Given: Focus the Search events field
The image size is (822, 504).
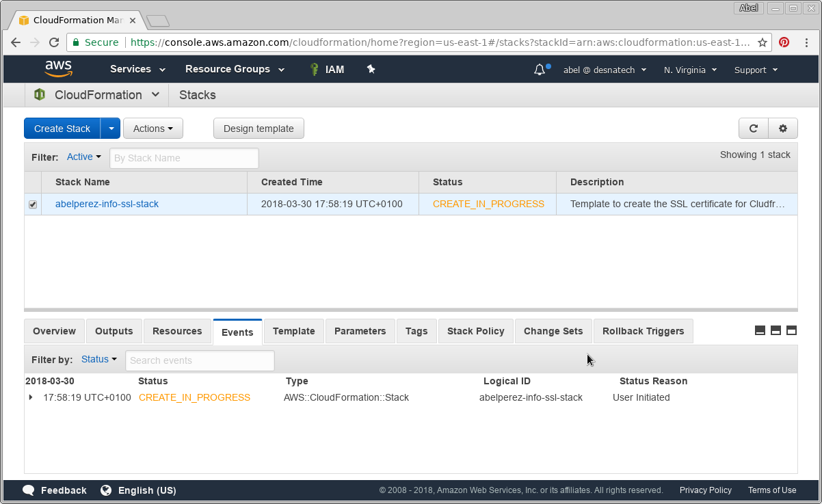Looking at the screenshot, I should pyautogui.click(x=200, y=360).
